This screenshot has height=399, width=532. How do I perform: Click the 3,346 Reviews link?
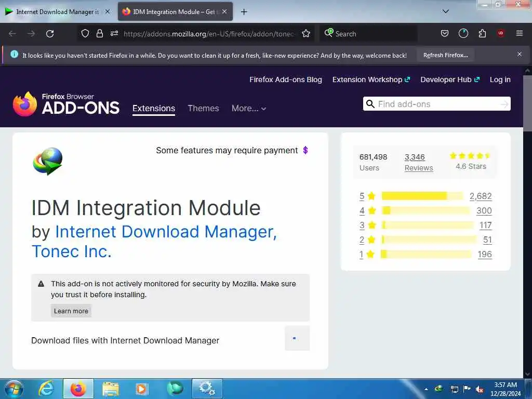[419, 162]
